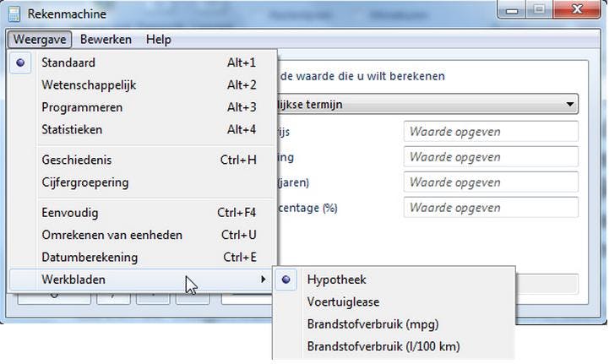Open the Weergave menu

tap(40, 40)
